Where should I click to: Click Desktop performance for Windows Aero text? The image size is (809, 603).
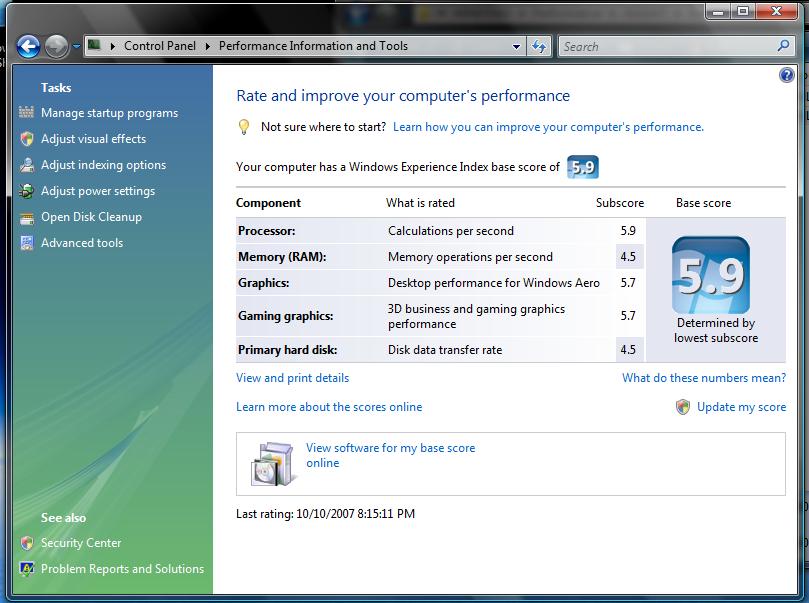point(494,283)
